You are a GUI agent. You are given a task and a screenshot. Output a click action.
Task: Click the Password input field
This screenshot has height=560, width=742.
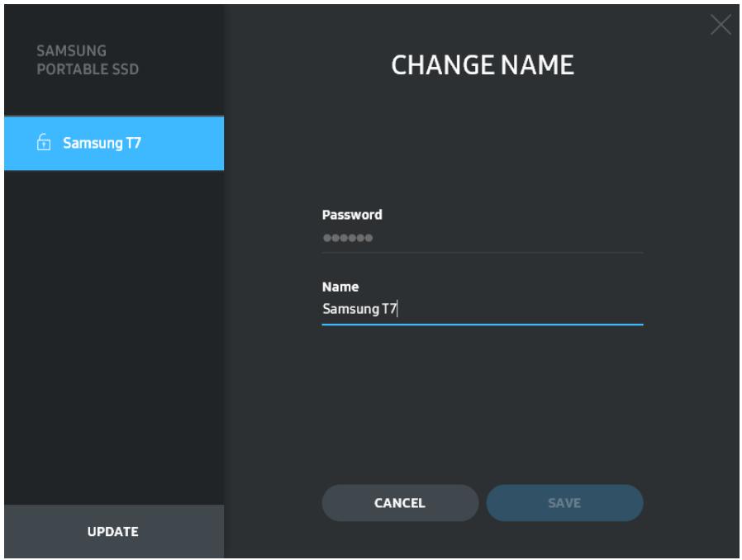point(483,238)
